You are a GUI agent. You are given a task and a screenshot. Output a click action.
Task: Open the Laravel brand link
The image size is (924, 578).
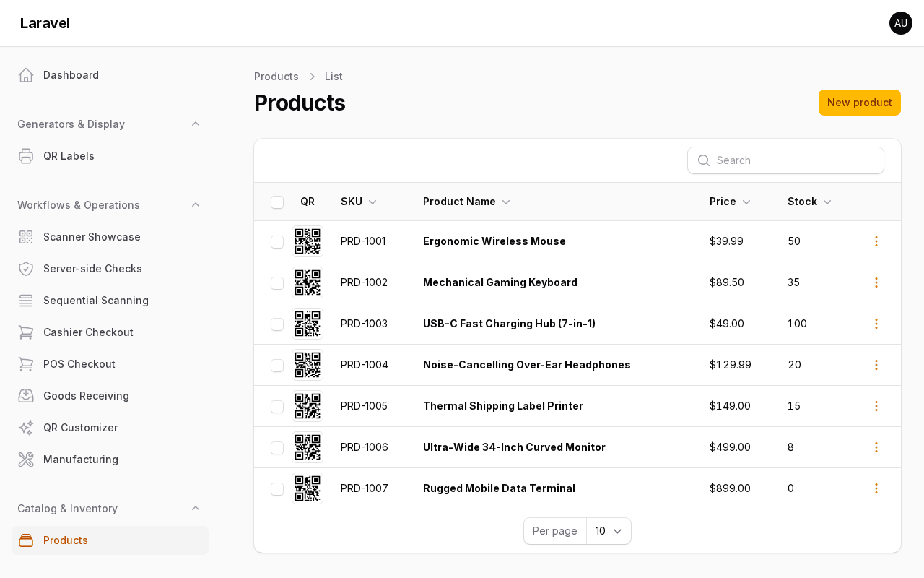point(45,23)
